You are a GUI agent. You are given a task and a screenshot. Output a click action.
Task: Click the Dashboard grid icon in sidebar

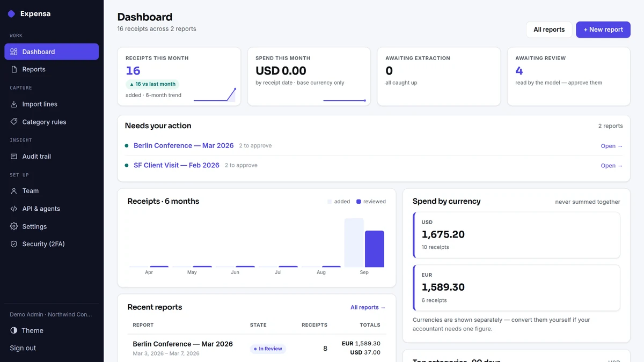click(x=14, y=52)
